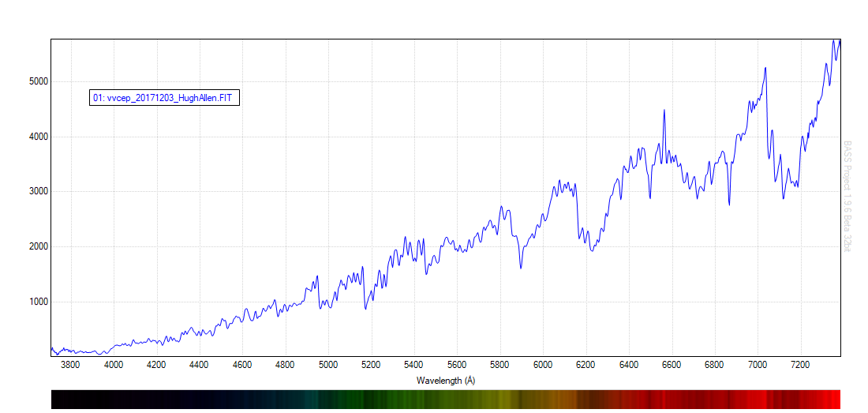Click the sharp emission peak near 6560 Å

pos(664,111)
